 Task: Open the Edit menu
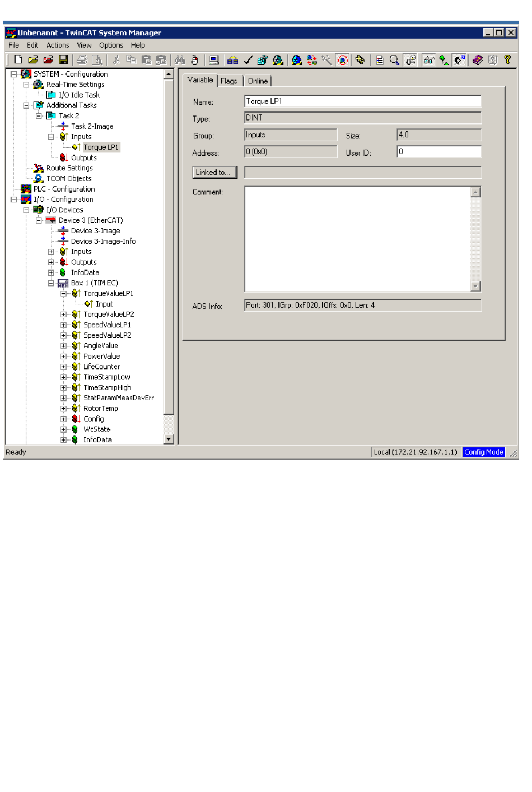coord(32,45)
